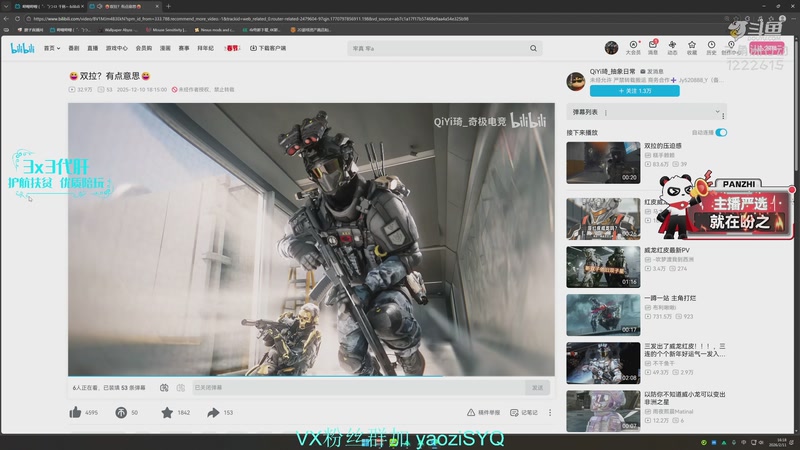Viewport: 800px width, 450px height.
Task: Open the red 春节 navigation item
Action: tap(232, 48)
